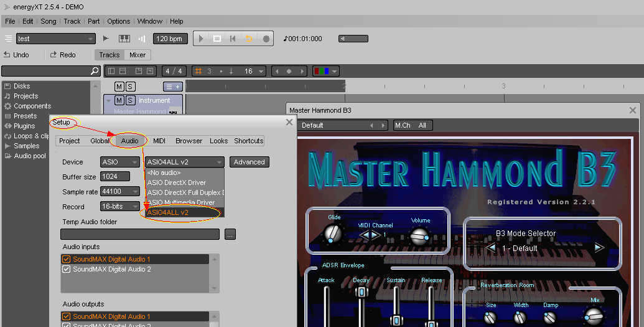Uncheck SoundMAX Digital Audio 2 under Audio inputs

coord(66,269)
